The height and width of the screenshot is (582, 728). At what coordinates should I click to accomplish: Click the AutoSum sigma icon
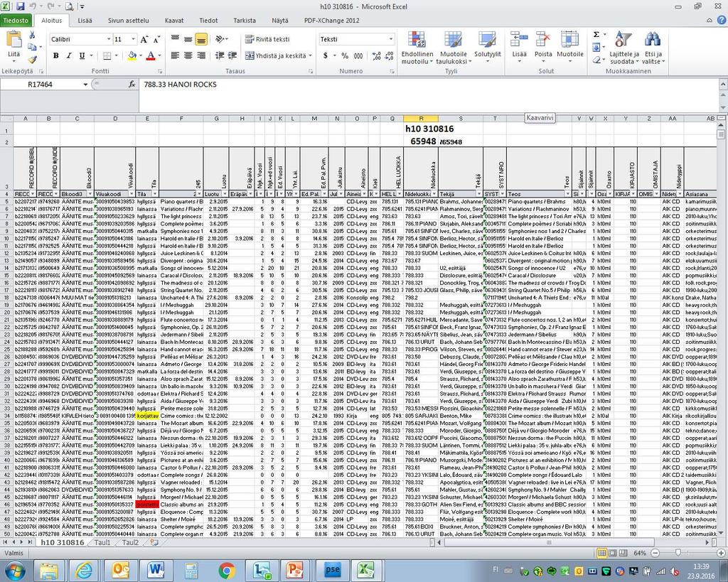pos(596,34)
